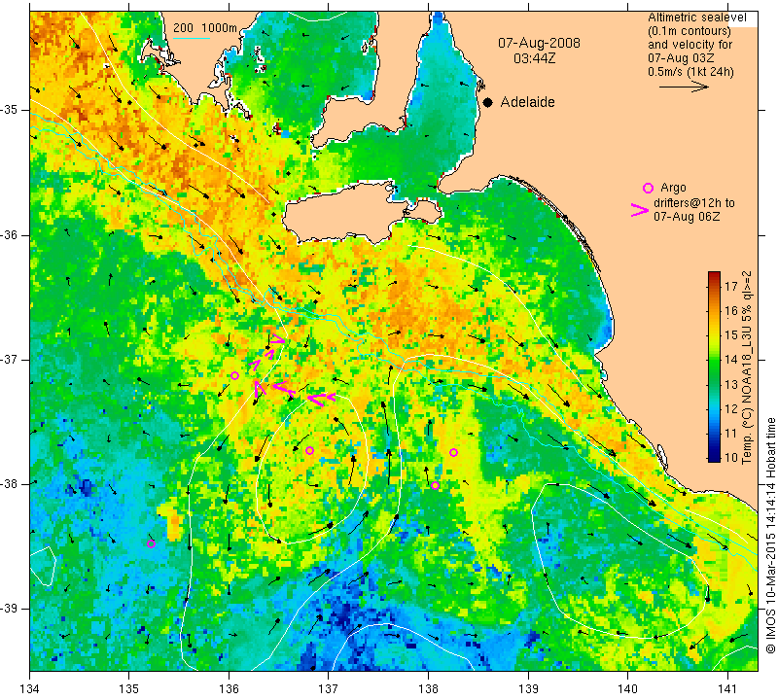
Task: Click the Altimetric sealevel legend text
Action: 696,17
